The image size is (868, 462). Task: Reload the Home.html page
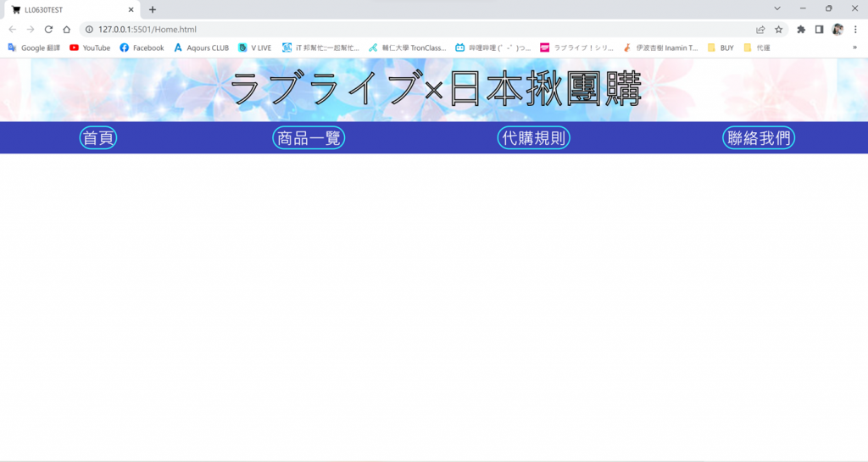point(48,30)
